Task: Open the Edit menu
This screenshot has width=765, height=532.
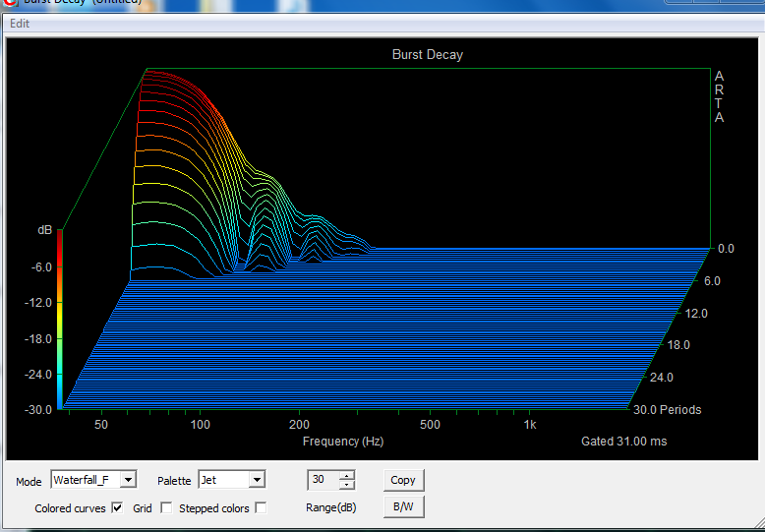Action: pyautogui.click(x=20, y=23)
